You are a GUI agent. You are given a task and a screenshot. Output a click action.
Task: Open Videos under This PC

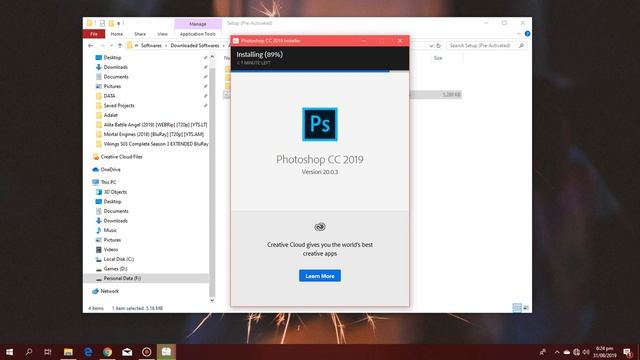point(111,249)
